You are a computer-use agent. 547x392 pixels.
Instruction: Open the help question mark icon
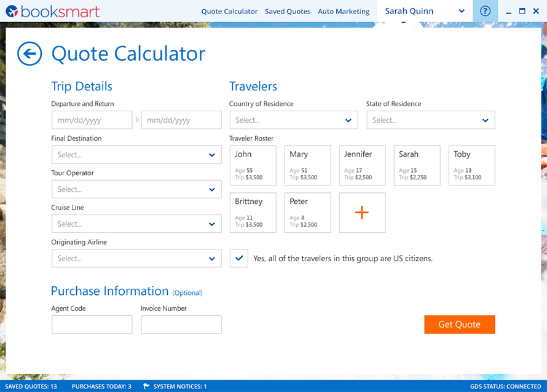486,11
